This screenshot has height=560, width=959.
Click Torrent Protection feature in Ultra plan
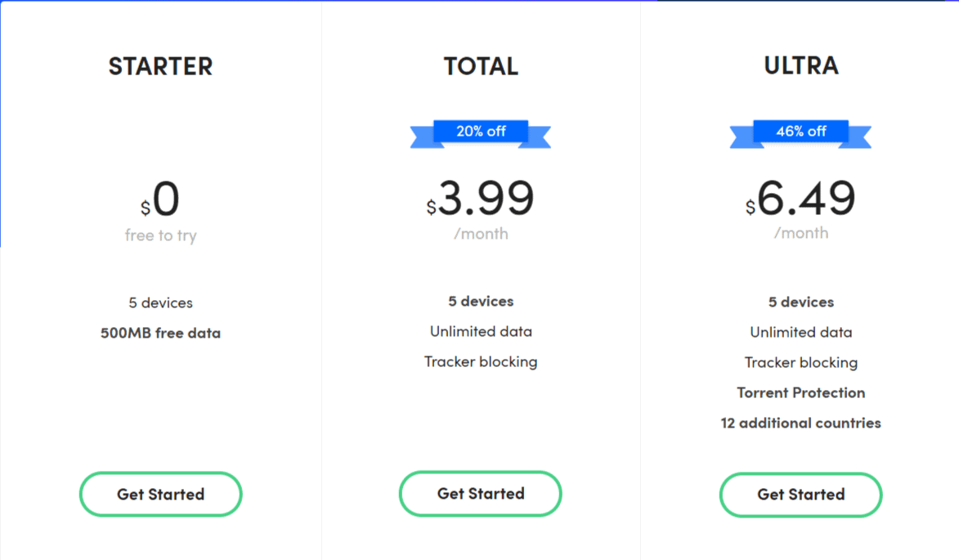point(801,392)
